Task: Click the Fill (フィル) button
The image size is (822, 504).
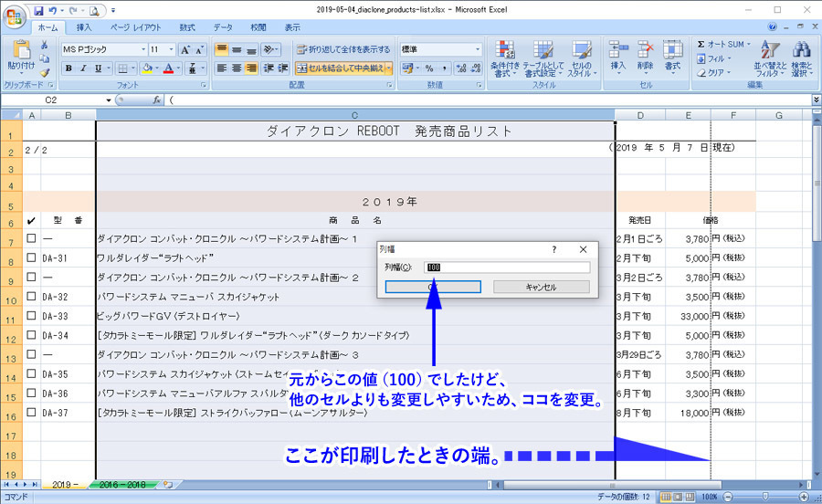Action: click(x=714, y=58)
